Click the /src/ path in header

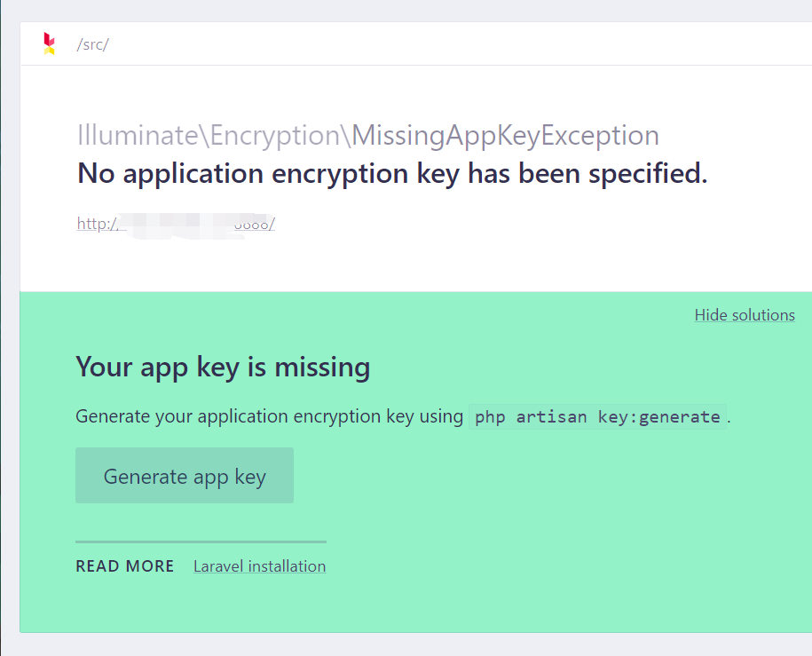pos(92,44)
